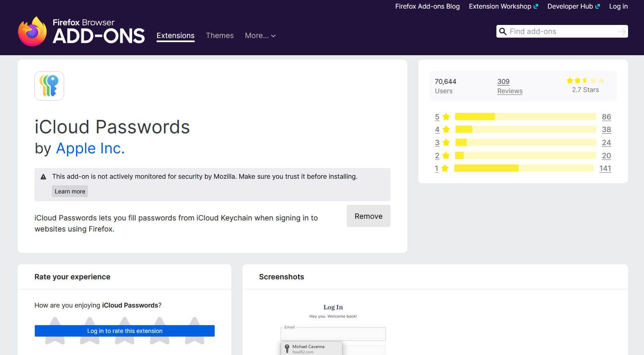
Task: Click the 2.7 Stars text
Action: point(585,90)
